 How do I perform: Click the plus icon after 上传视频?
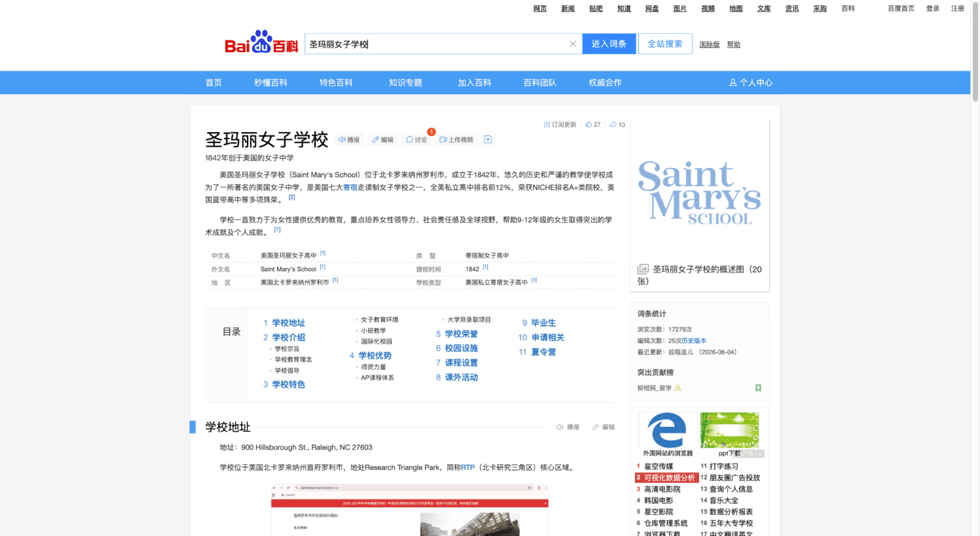coord(488,139)
